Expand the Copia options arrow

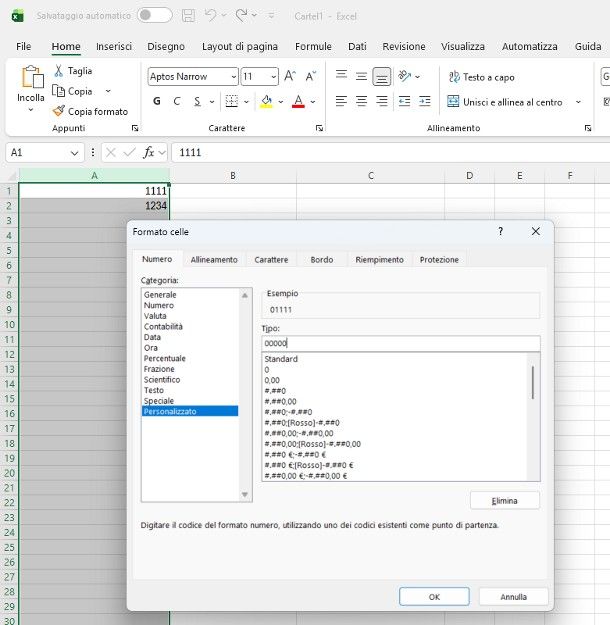[108, 91]
